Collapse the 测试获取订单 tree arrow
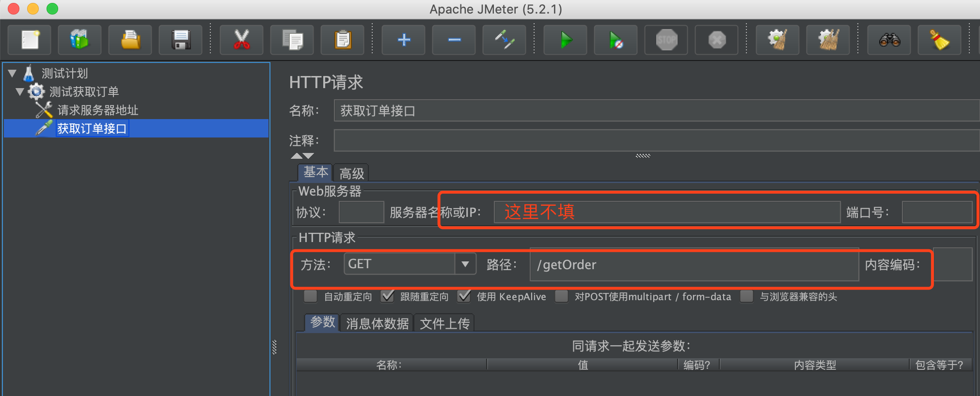 (20, 91)
